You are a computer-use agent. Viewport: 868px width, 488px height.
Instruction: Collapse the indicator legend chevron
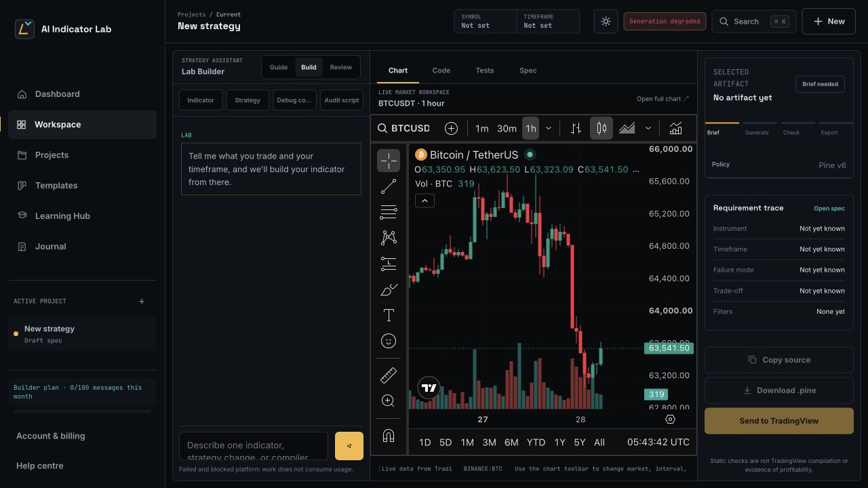[425, 201]
